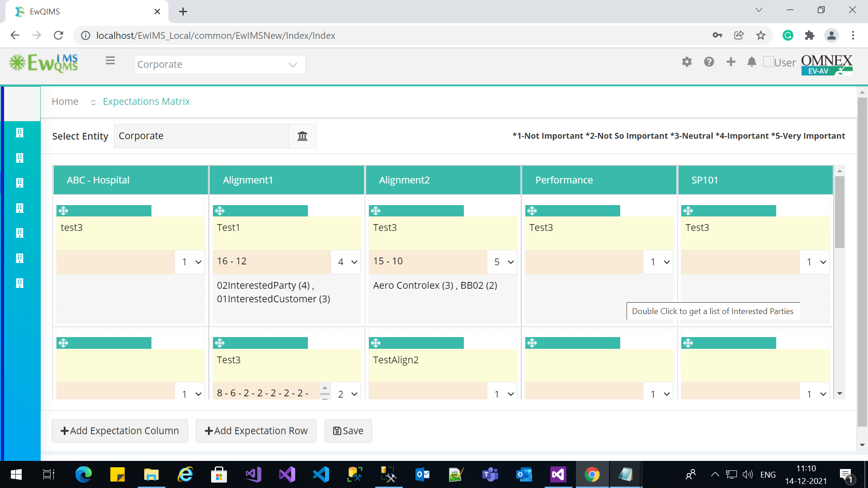Click the Expectations Matrix breadcrumb
This screenshot has width=868, height=488.
146,102
